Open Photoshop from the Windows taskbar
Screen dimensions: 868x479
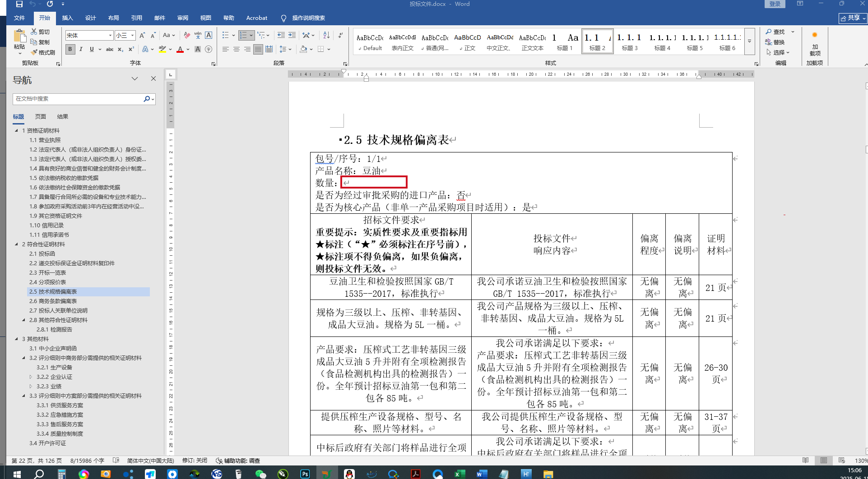[x=305, y=474]
